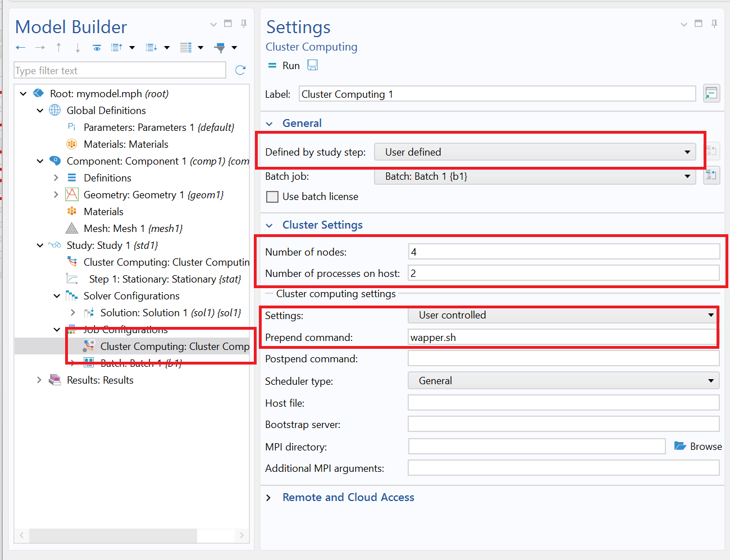
Task: Click the refresh icon next to the filter text field
Action: [240, 70]
